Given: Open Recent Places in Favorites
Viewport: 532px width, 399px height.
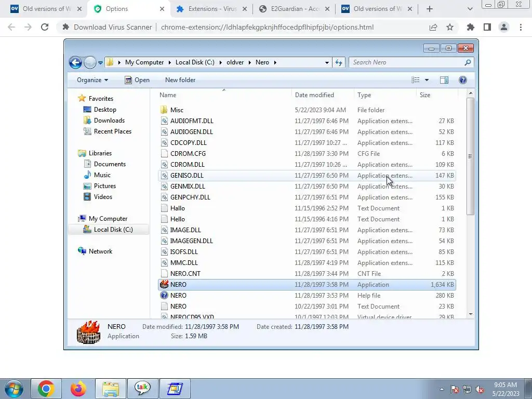Looking at the screenshot, I should pyautogui.click(x=112, y=131).
